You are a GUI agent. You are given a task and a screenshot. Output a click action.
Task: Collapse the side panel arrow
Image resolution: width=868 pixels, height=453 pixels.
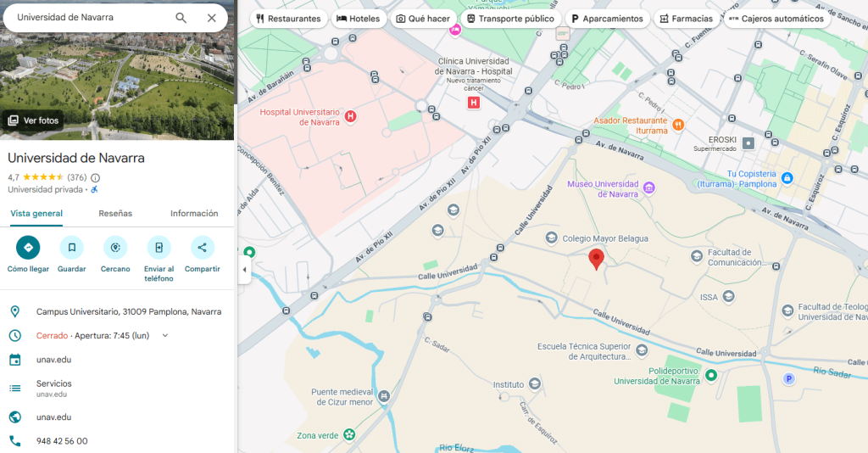[x=245, y=270]
